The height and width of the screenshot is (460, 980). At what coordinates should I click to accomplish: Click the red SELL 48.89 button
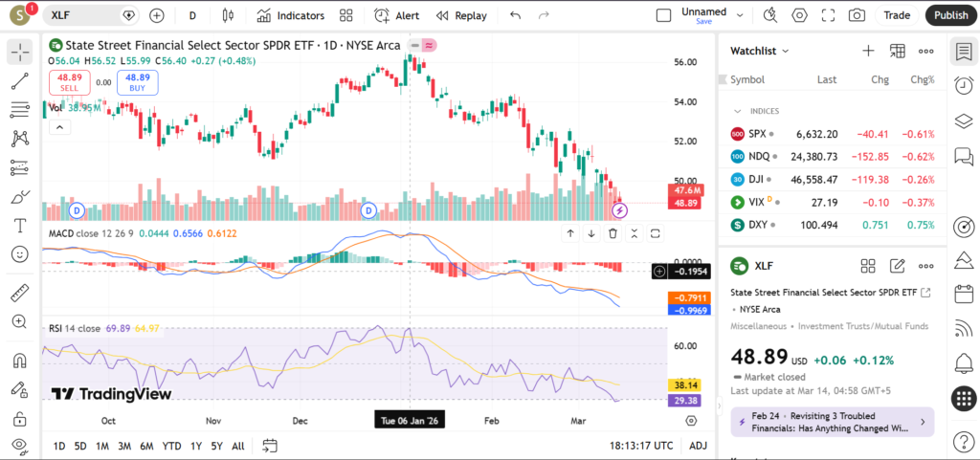(70, 82)
